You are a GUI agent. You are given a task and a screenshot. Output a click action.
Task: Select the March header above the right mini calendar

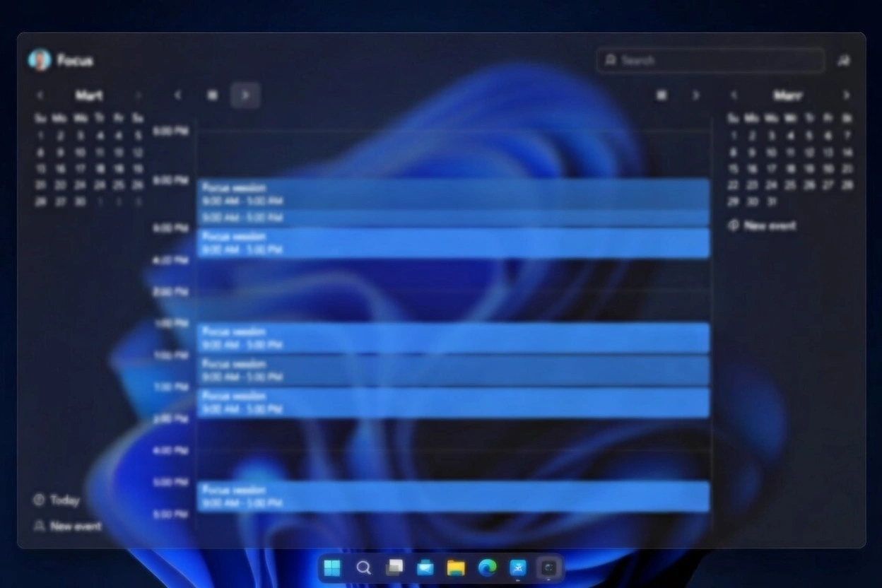(x=788, y=94)
